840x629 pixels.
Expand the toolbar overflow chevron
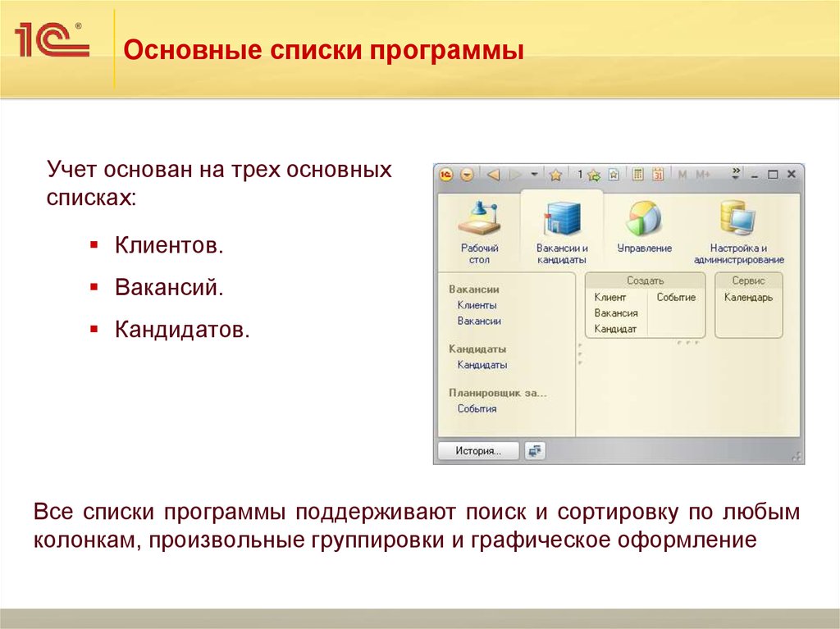coord(736,173)
